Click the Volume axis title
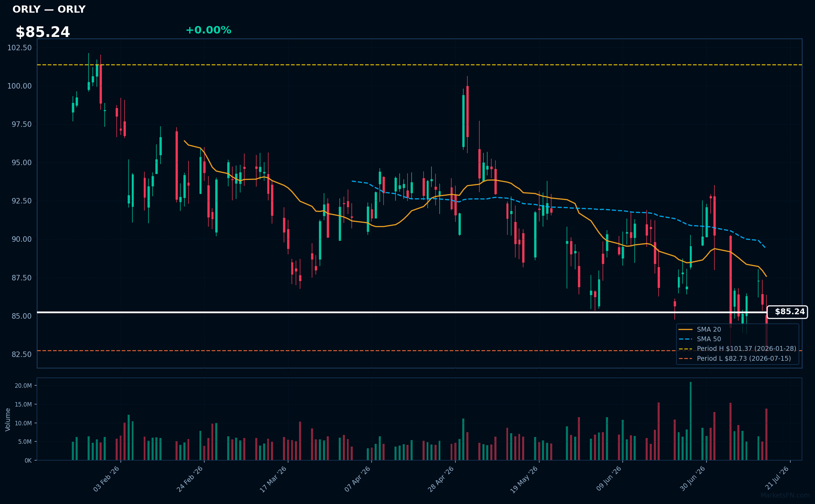815x504 pixels. [x=8, y=420]
